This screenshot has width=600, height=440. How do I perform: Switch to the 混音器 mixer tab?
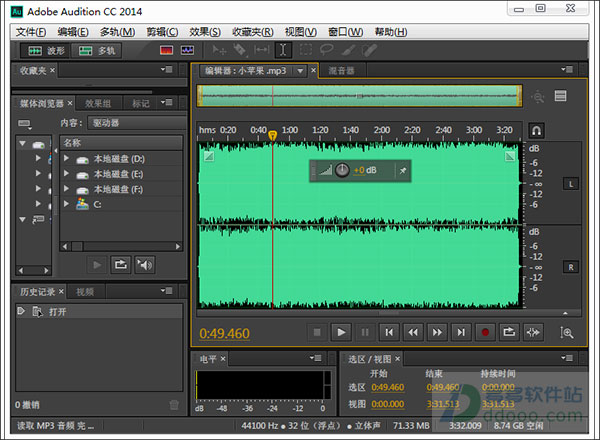click(x=341, y=71)
